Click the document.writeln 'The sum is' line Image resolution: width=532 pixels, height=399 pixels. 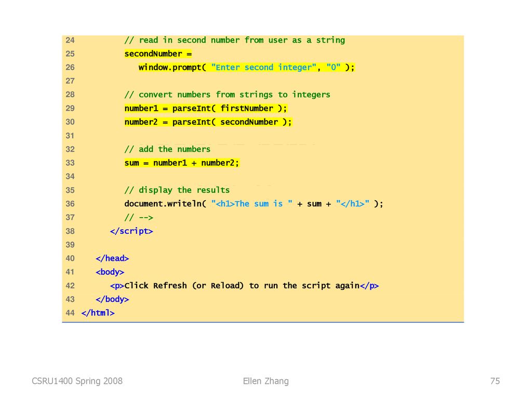point(254,204)
